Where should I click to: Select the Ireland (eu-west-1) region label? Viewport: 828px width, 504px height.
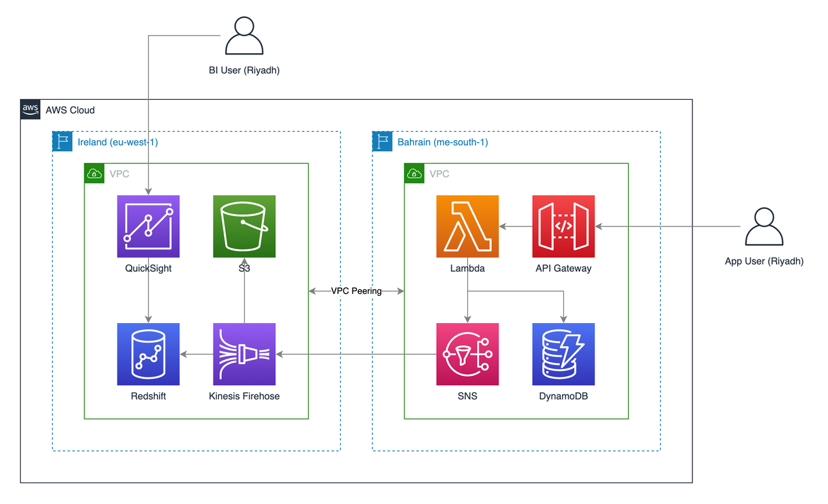[x=117, y=141]
